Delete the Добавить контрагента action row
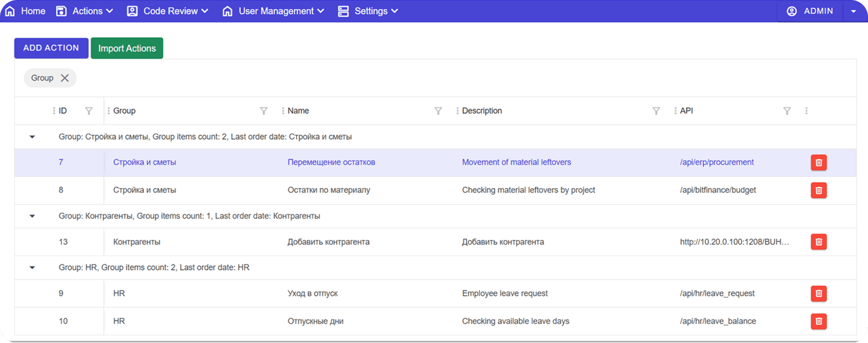 point(818,242)
